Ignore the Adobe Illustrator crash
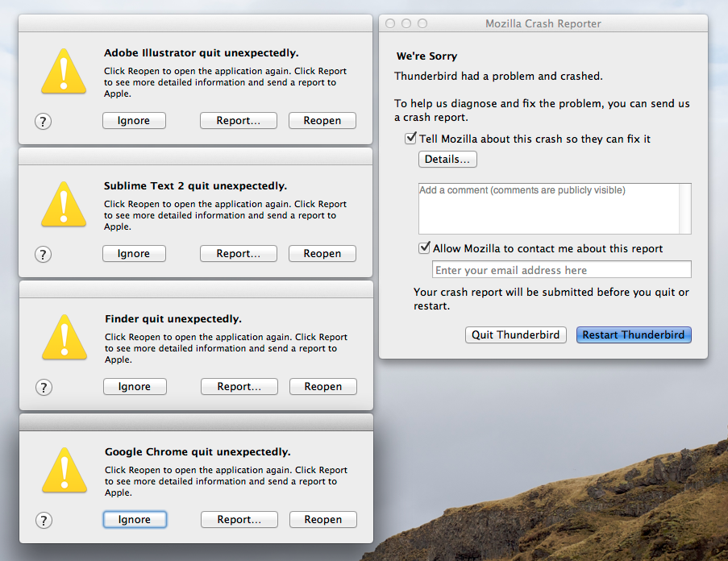 coord(134,121)
